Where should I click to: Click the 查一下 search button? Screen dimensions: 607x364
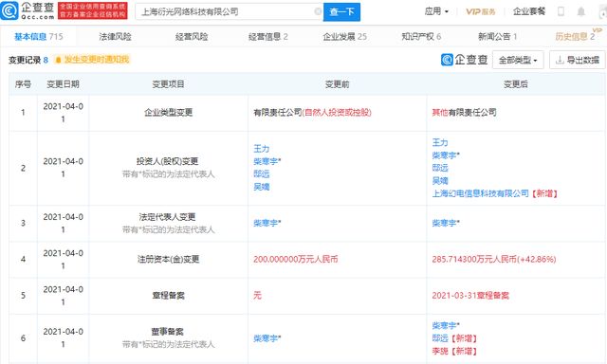pos(341,11)
